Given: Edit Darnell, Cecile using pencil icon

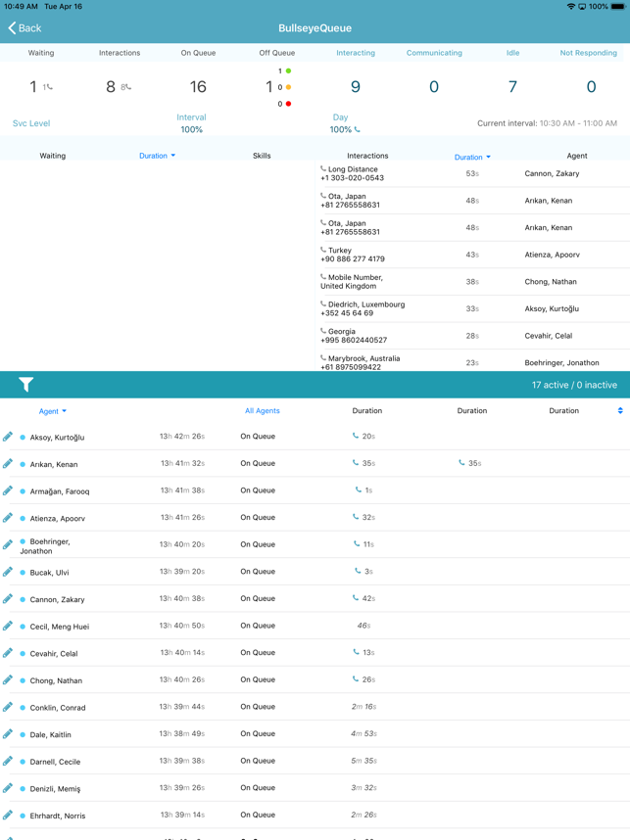Looking at the screenshot, I should pyautogui.click(x=8, y=761).
